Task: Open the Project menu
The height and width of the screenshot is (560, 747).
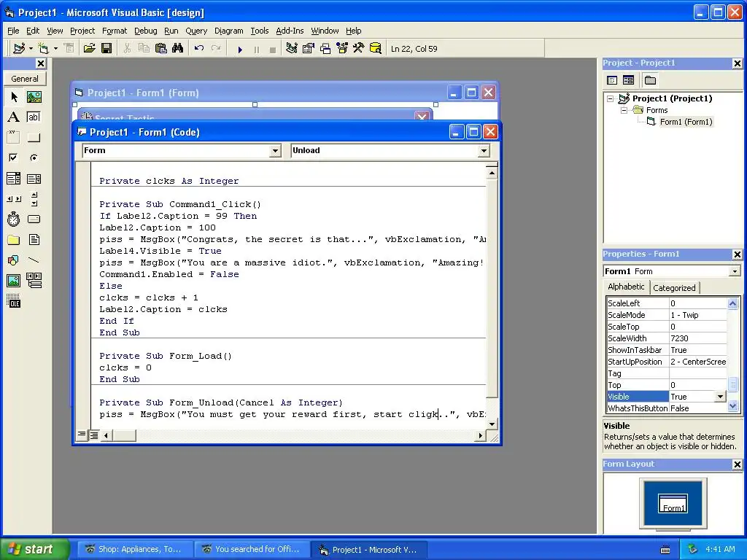Action: (82, 31)
